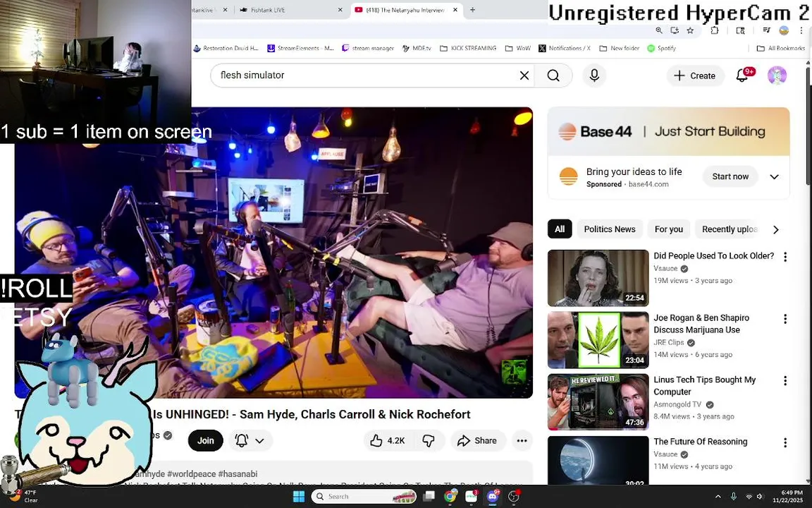Open OBS Studio from the taskbar
The width and height of the screenshot is (812, 508).
pyautogui.click(x=514, y=497)
